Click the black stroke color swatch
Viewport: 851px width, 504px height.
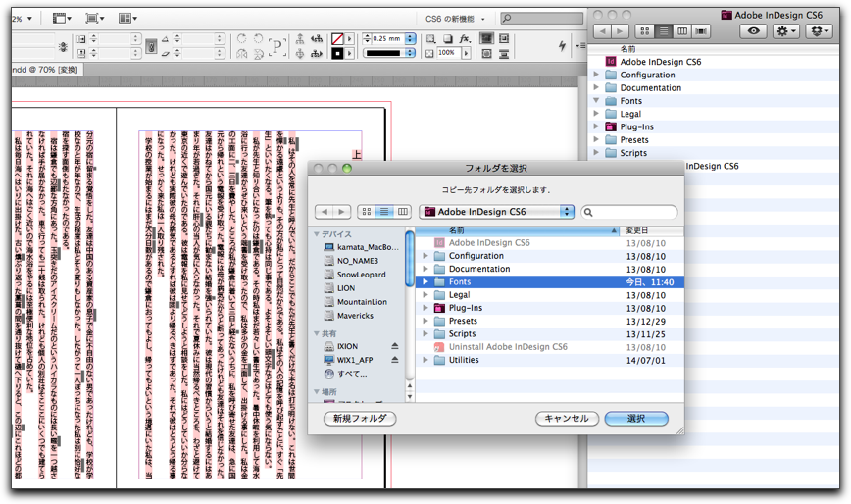point(337,54)
